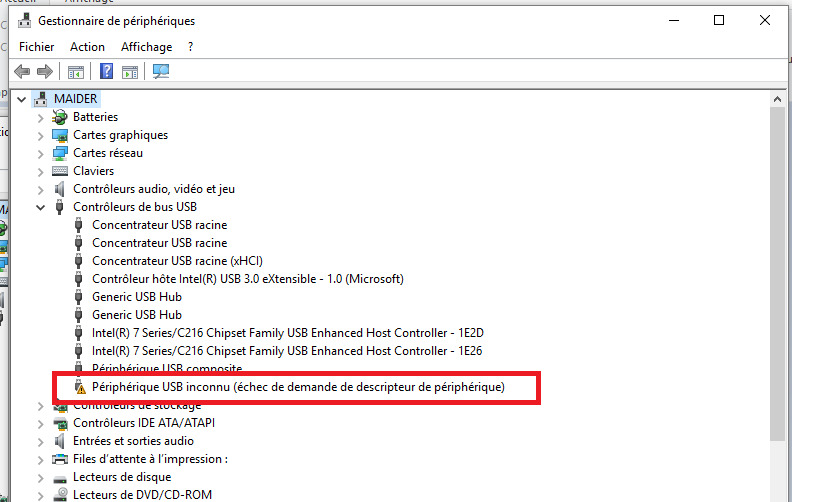Click the Contrôleurs IDE ATA/ATAPI icon
The width and height of the screenshot is (819, 502).
pyautogui.click(x=60, y=423)
